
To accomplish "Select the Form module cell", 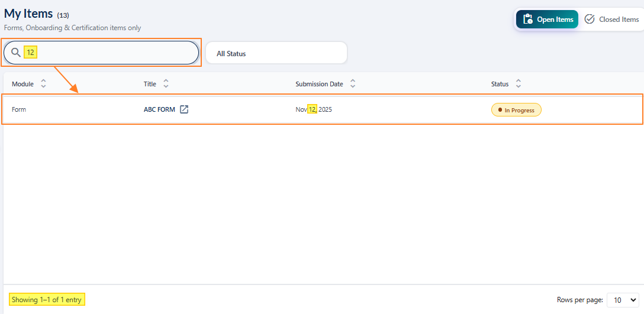I will [x=19, y=109].
